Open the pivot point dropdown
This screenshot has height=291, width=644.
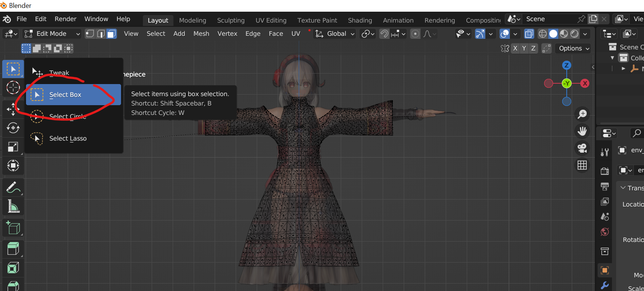point(368,34)
